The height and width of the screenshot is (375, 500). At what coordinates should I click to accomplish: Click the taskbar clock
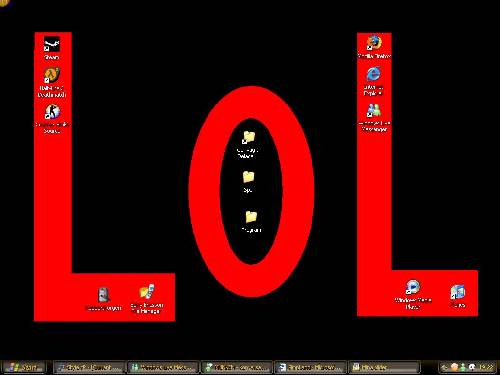[486, 367]
